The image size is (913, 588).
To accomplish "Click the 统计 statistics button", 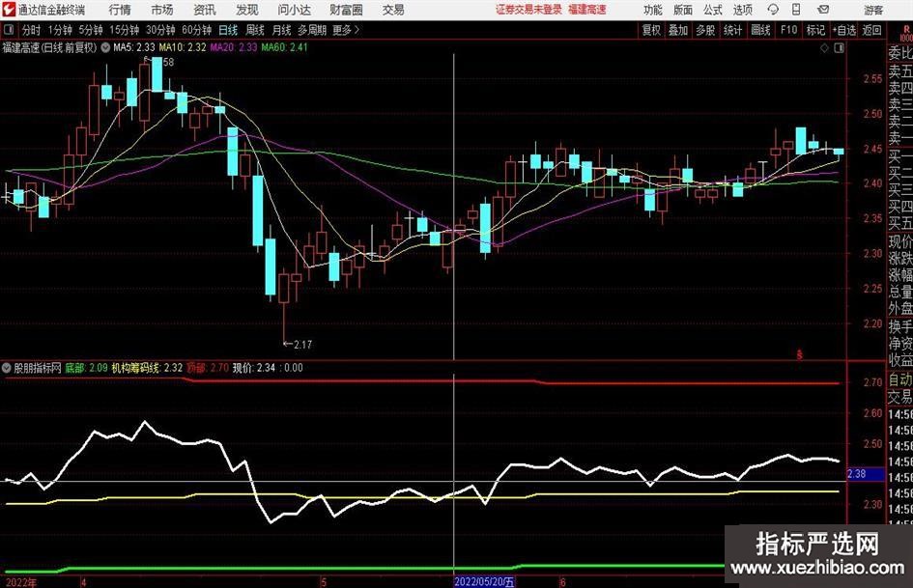I will pyautogui.click(x=732, y=30).
